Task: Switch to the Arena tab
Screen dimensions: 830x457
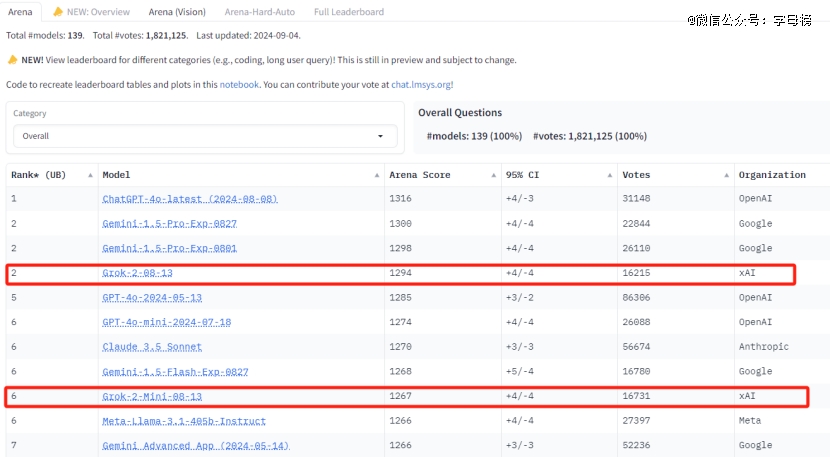Action: click(20, 12)
